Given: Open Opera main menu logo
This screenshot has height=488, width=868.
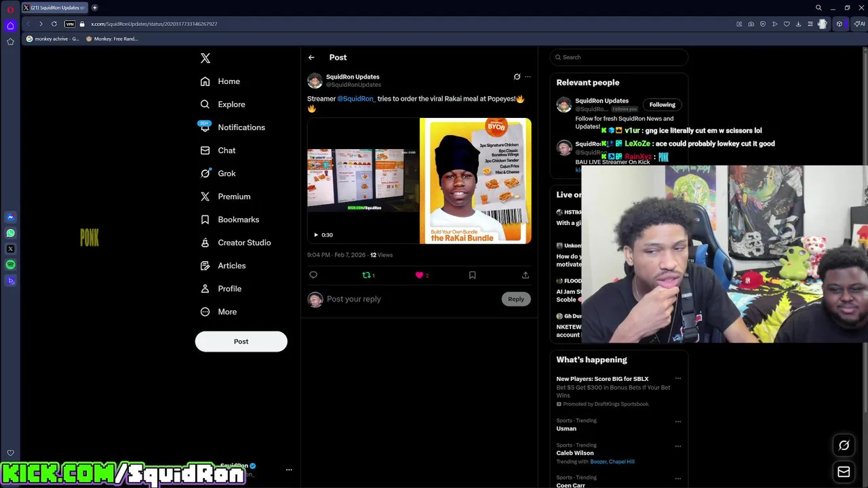Looking at the screenshot, I should click(x=10, y=9).
